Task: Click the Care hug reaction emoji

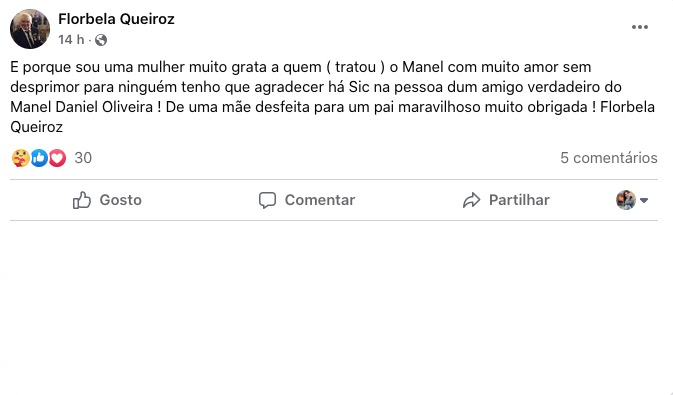Action: pos(21,158)
